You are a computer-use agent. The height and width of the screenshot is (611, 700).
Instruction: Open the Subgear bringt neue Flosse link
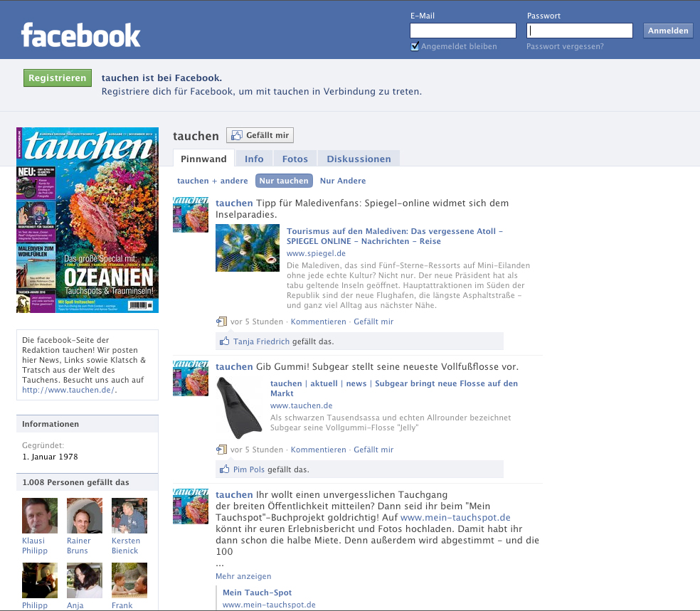tap(394, 388)
